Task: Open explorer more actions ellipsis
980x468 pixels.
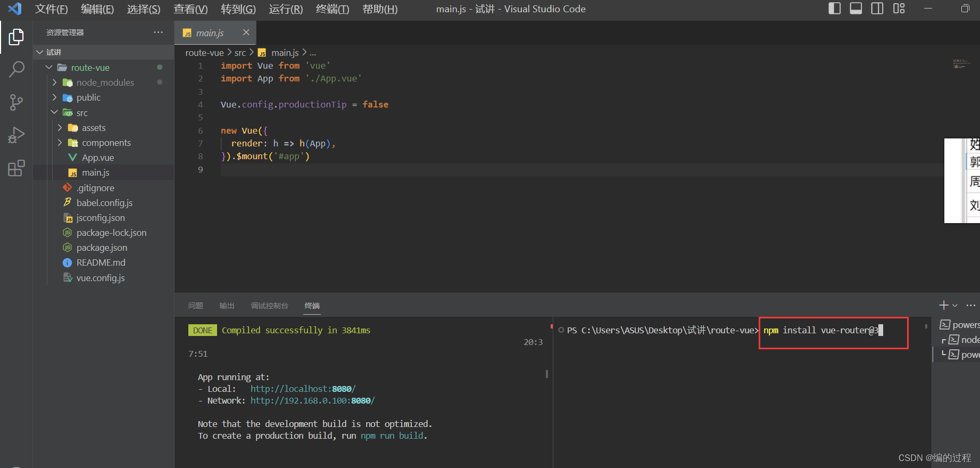Action: 159,32
